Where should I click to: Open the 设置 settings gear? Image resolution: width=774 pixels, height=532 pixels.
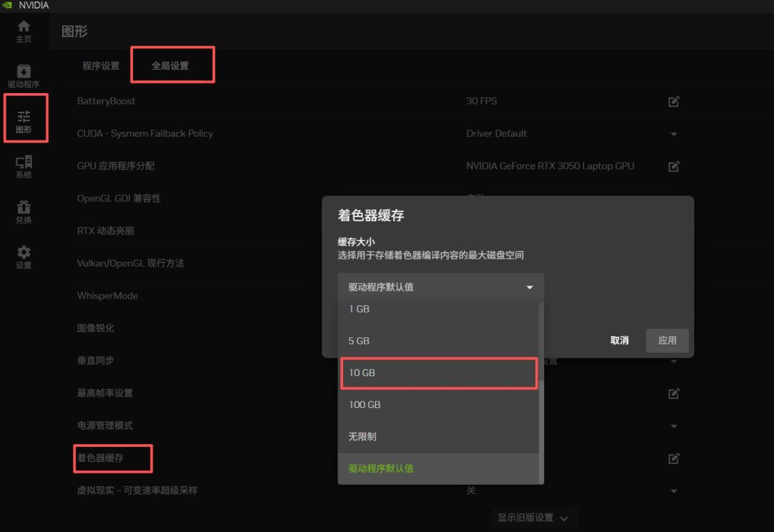[24, 258]
